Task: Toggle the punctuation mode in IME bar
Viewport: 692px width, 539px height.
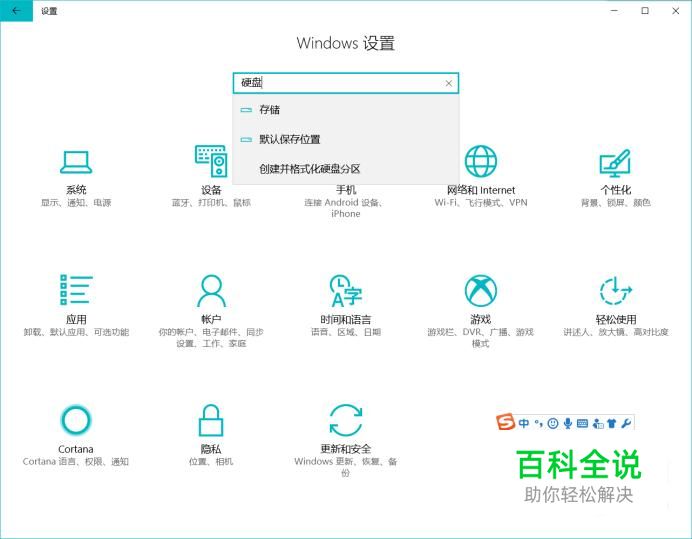Action: (538, 423)
